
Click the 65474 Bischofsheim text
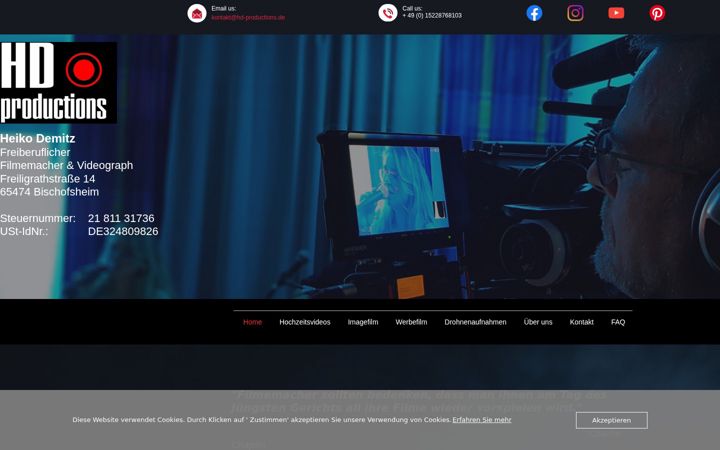click(x=50, y=192)
